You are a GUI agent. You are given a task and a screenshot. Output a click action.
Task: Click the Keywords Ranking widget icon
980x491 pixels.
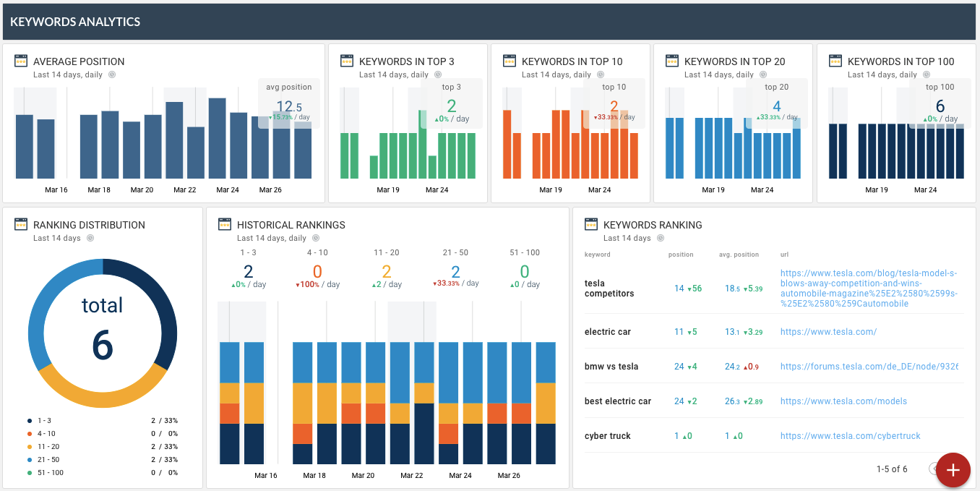click(x=591, y=224)
